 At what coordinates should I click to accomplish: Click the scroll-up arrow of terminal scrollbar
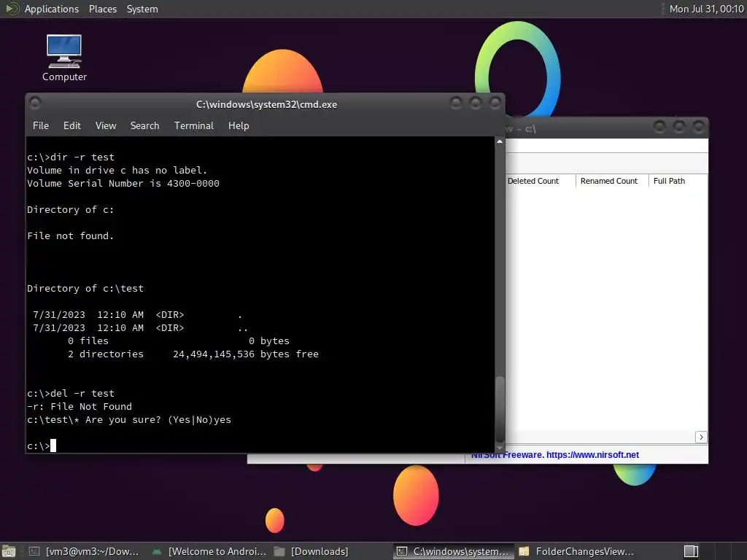point(499,141)
